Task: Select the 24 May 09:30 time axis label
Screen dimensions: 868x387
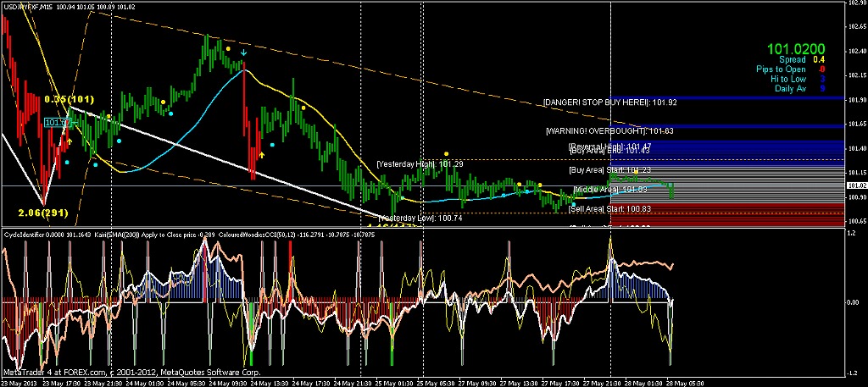Action: coord(230,382)
